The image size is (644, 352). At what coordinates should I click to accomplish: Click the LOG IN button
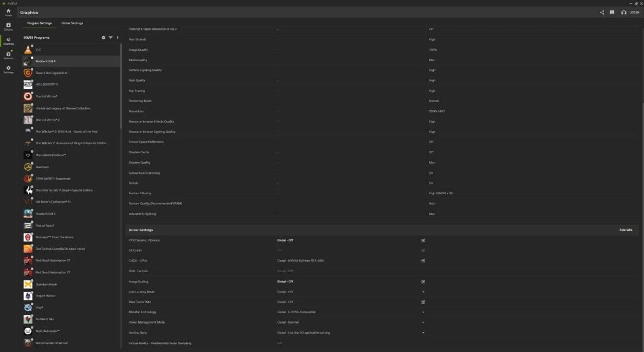pyautogui.click(x=634, y=12)
